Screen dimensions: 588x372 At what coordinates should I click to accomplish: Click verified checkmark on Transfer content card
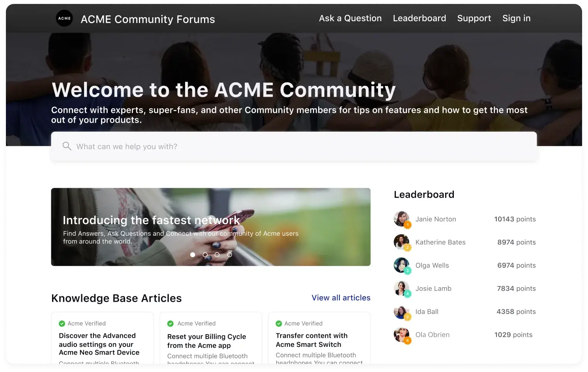pyautogui.click(x=279, y=323)
